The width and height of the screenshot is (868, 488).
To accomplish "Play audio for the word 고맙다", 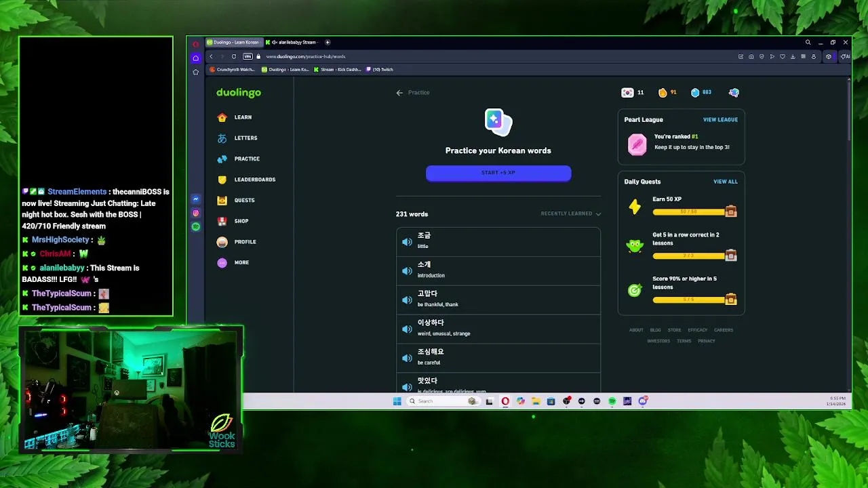I will click(407, 300).
